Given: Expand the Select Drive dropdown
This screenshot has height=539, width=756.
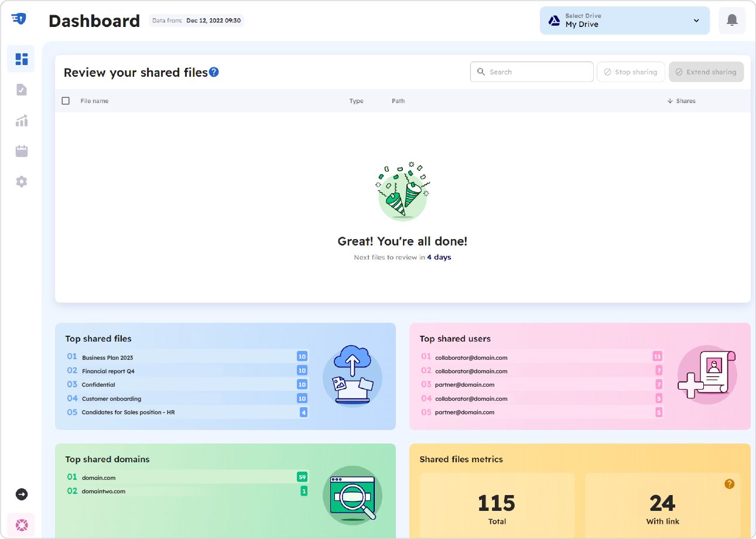Looking at the screenshot, I should (x=624, y=21).
